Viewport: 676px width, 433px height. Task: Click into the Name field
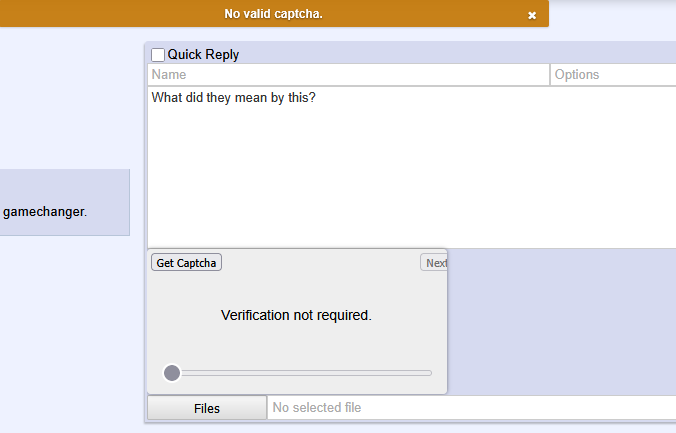pyautogui.click(x=348, y=75)
